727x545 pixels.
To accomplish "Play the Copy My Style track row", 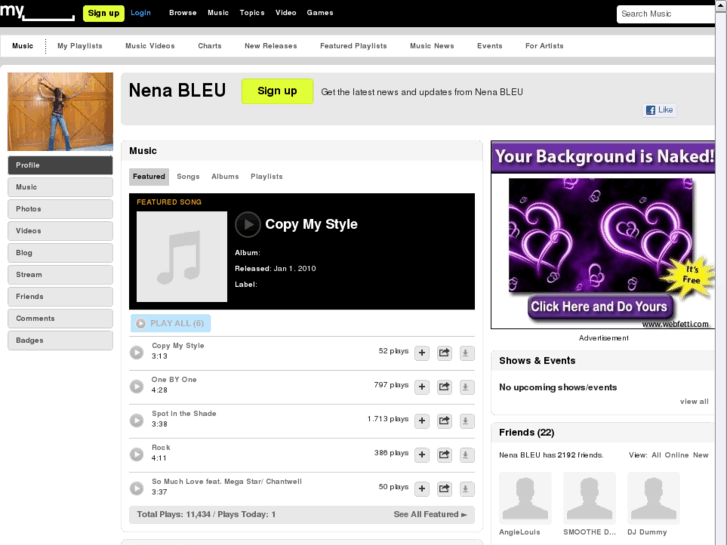I will [x=136, y=353].
